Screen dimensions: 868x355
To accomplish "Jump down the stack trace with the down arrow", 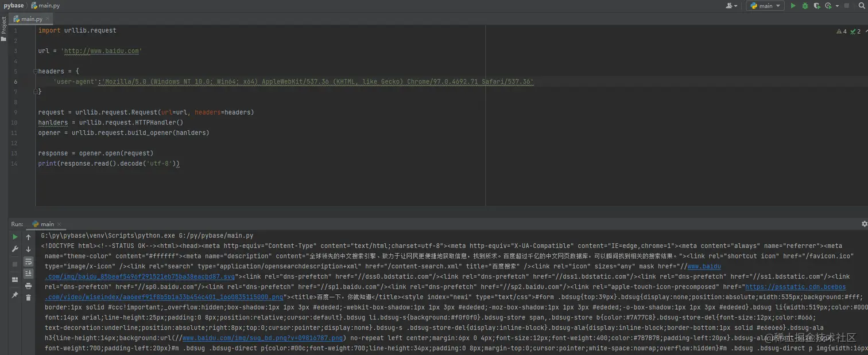I will pos(28,249).
